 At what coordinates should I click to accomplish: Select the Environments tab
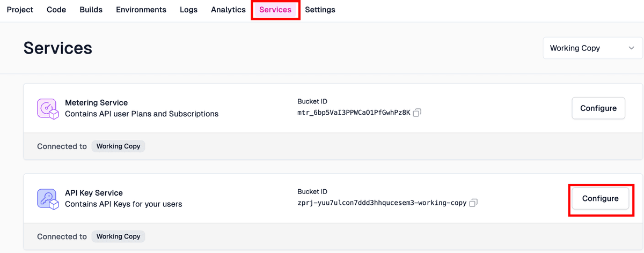coord(141,10)
